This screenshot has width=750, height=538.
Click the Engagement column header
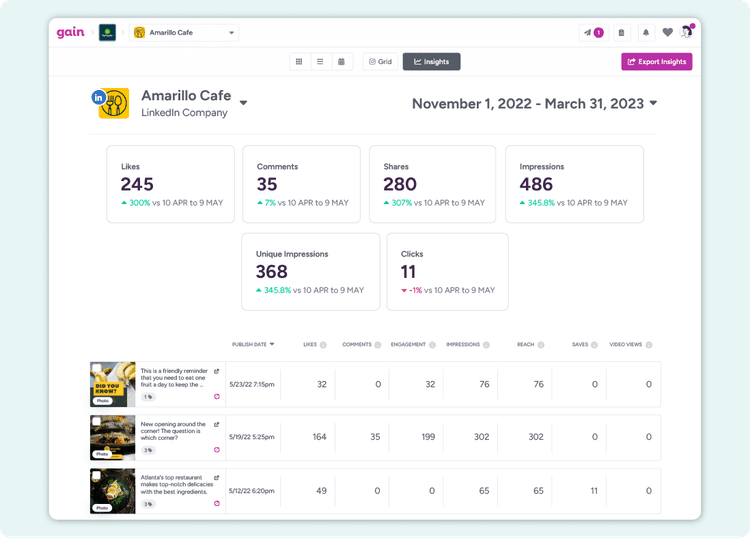click(x=408, y=344)
